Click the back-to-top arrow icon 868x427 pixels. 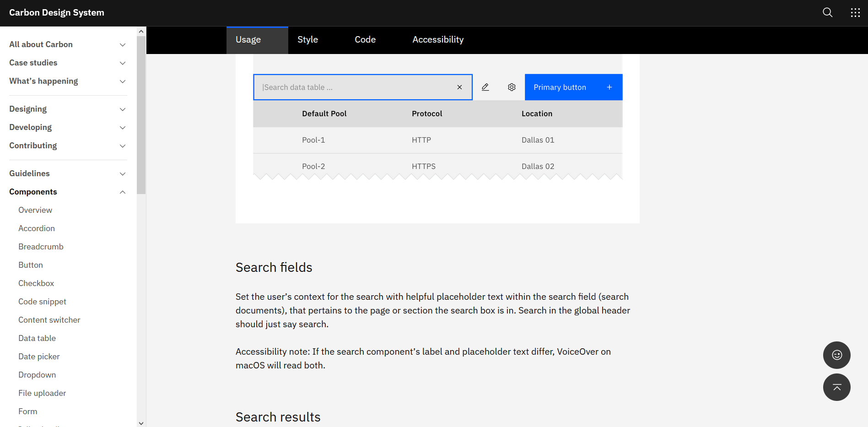(x=836, y=387)
